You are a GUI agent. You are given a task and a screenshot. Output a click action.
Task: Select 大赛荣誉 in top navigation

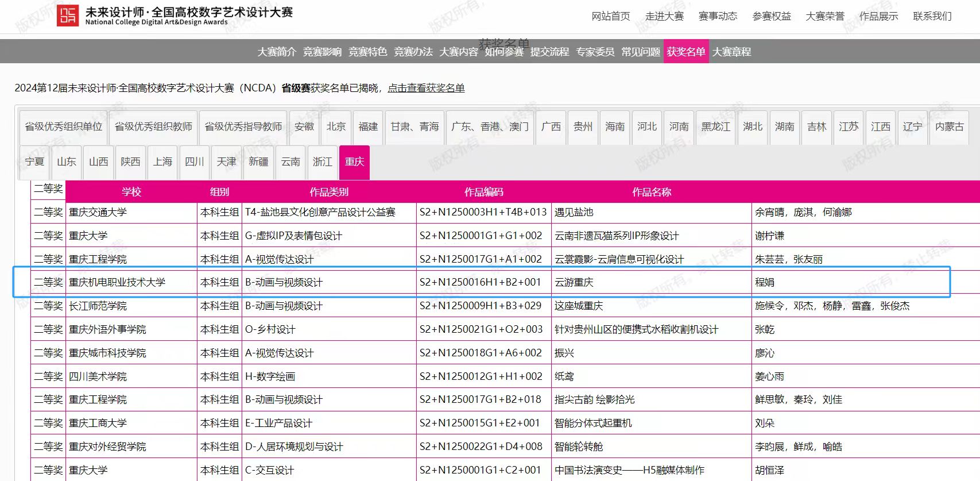pyautogui.click(x=825, y=16)
